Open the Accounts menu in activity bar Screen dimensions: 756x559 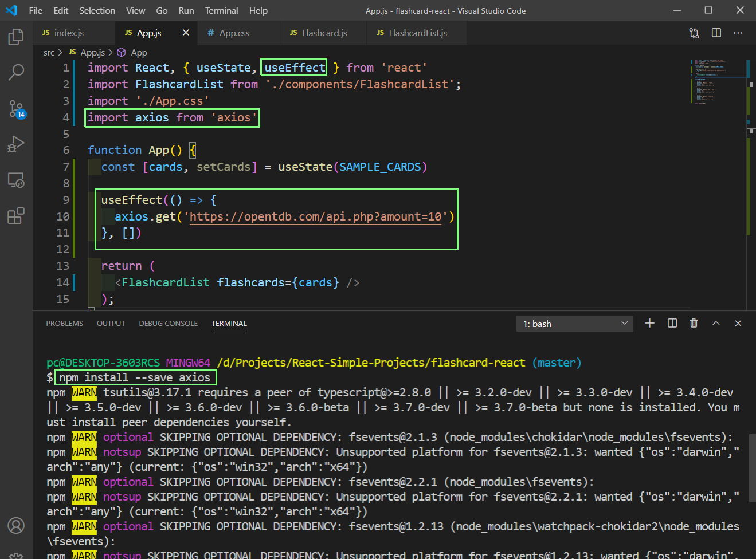click(x=16, y=525)
